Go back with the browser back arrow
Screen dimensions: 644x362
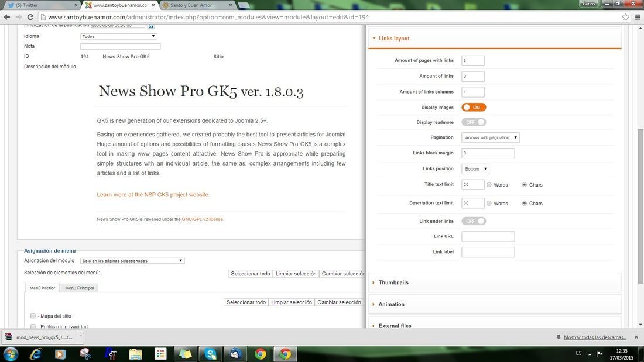tap(7, 17)
